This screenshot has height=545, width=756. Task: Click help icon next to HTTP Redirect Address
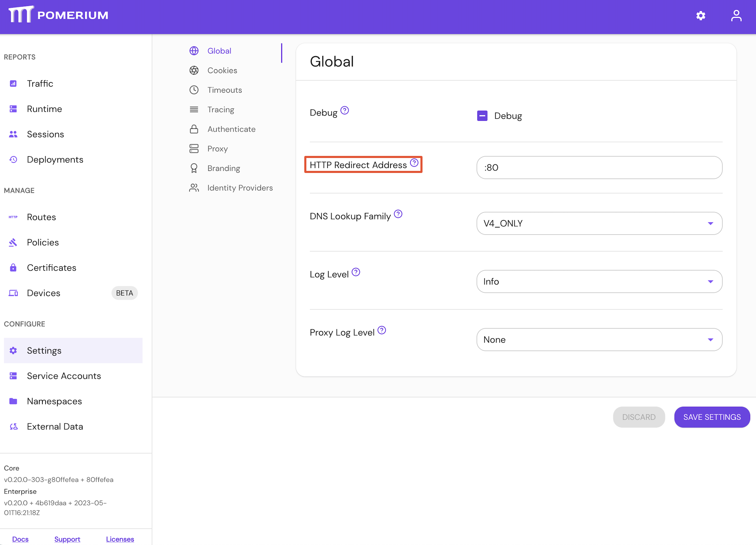414,163
